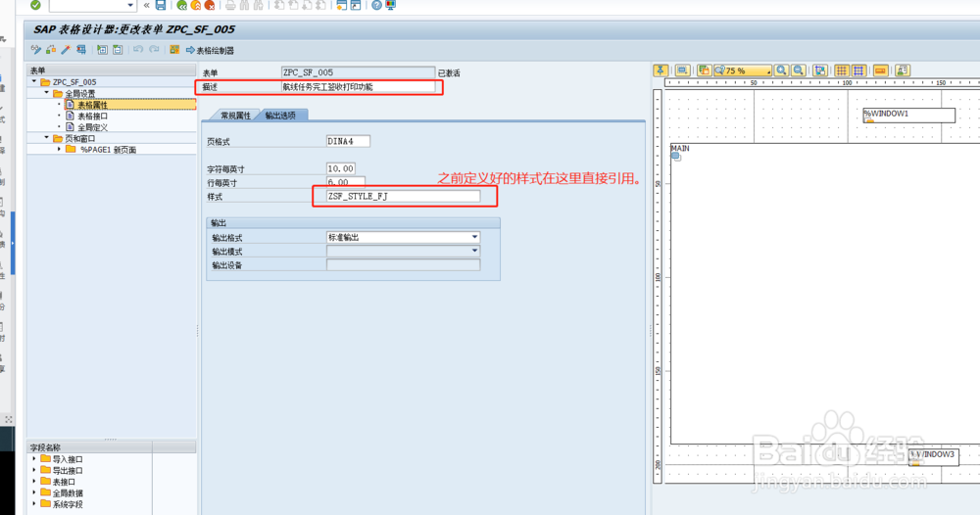The width and height of the screenshot is (980, 515).
Task: Click the 字符每英寸 field 10.00
Action: pos(341,168)
